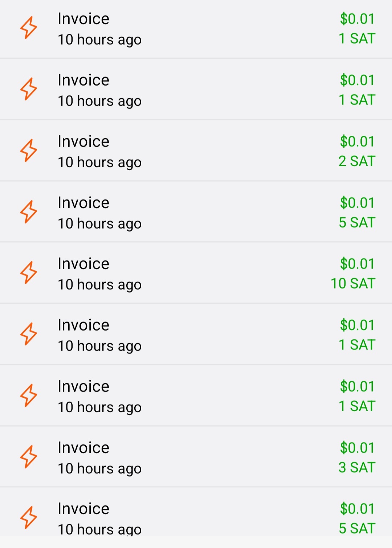Image resolution: width=392 pixels, height=548 pixels.
Task: Tap the lightning icon of the invoice below 10 SAT
Action: coord(28,334)
